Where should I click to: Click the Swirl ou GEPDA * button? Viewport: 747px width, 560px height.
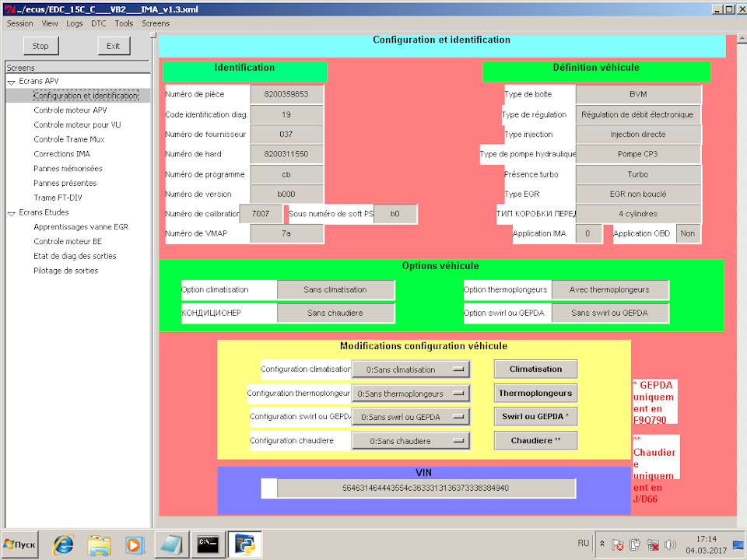535,417
